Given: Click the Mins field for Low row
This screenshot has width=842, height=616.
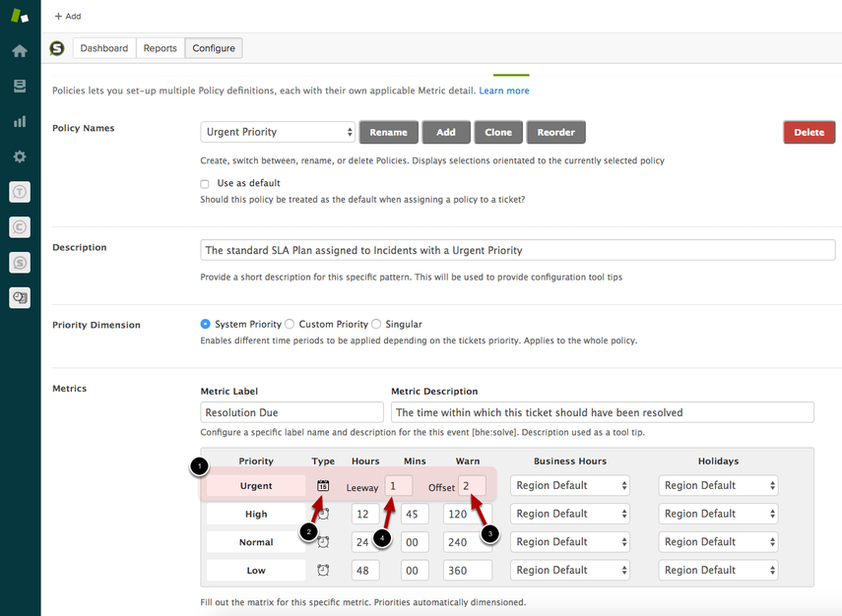Looking at the screenshot, I should 415,571.
